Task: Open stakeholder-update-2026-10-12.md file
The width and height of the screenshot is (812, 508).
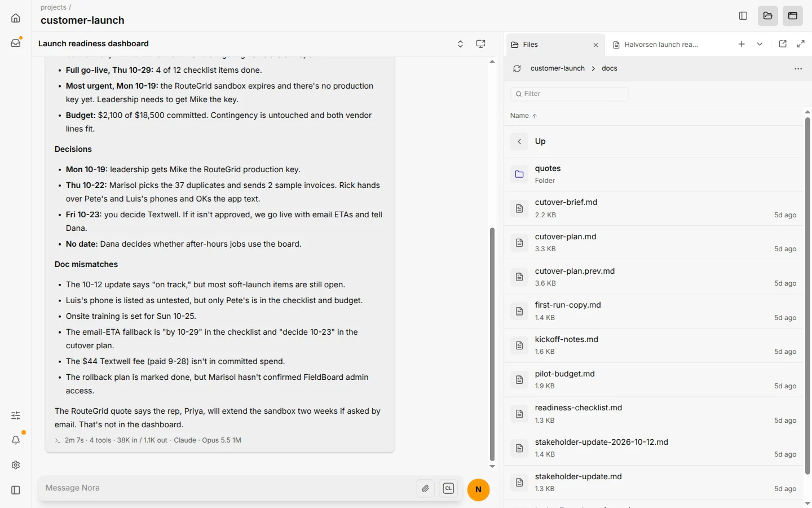Action: (654, 448)
